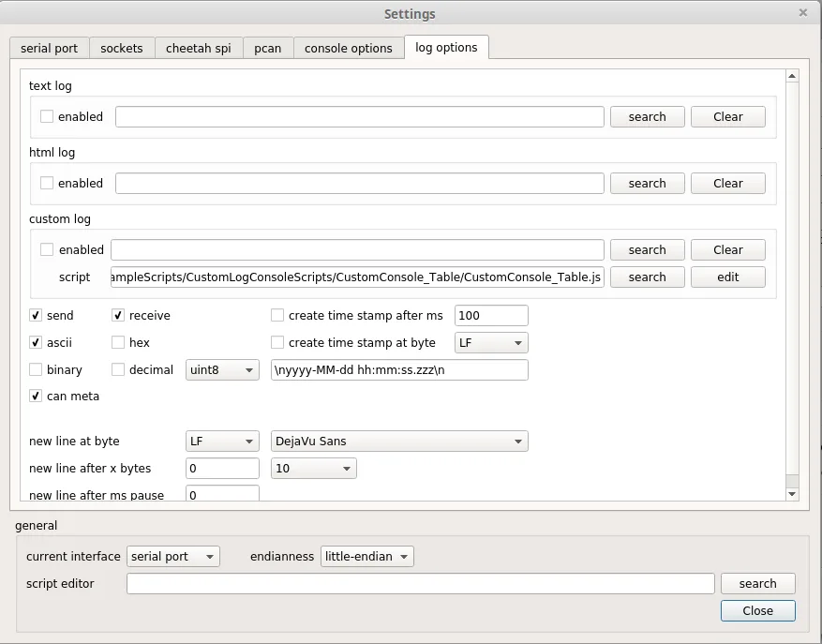Image resolution: width=822 pixels, height=644 pixels.
Task: Enable the html log checkbox
Action: [x=47, y=183]
